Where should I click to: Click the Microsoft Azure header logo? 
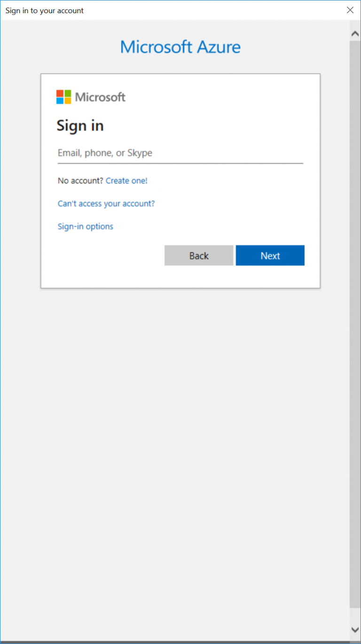tap(180, 47)
